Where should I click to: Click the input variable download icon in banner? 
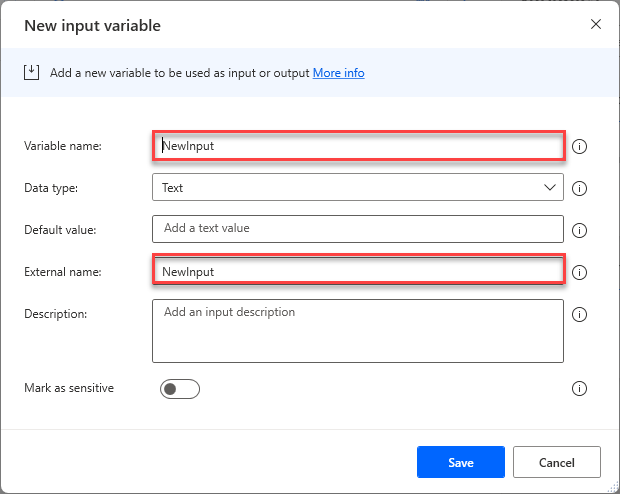point(31,73)
